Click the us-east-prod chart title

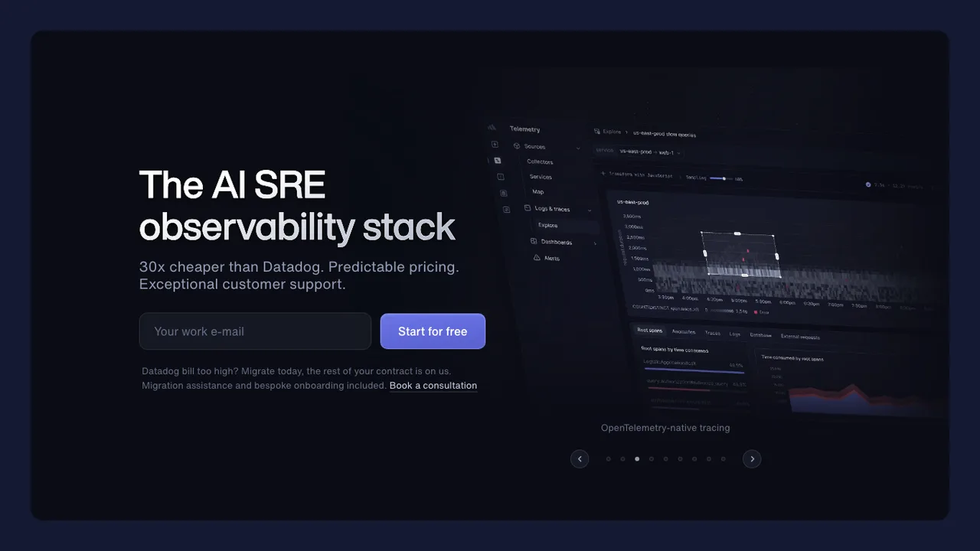[x=633, y=203]
